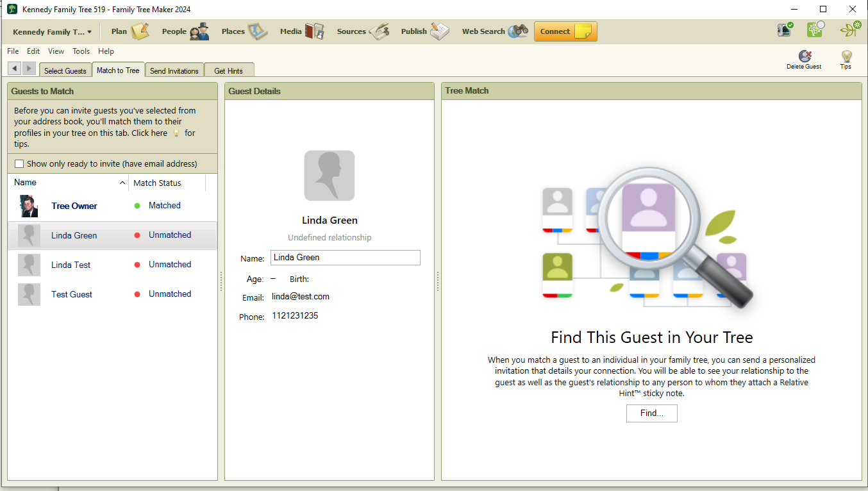This screenshot has width=868, height=491.
Task: Open the File menu
Action: point(13,51)
